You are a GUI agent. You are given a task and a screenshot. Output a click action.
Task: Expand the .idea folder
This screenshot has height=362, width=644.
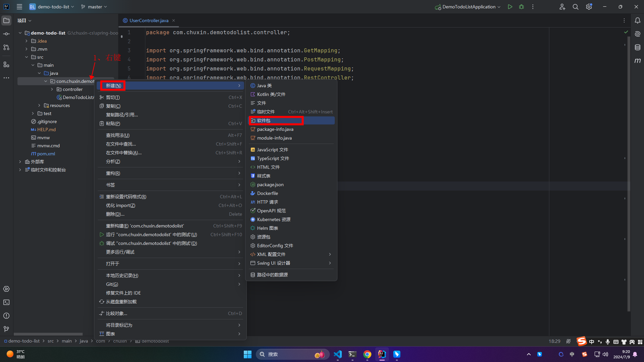point(27,41)
